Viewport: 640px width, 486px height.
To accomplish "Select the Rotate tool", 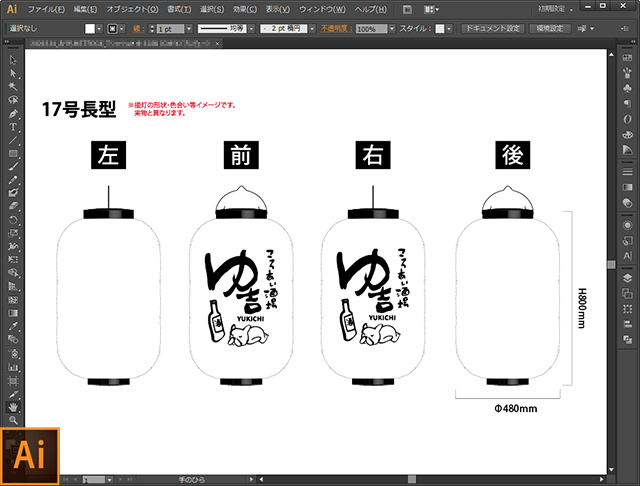I will pyautogui.click(x=13, y=220).
